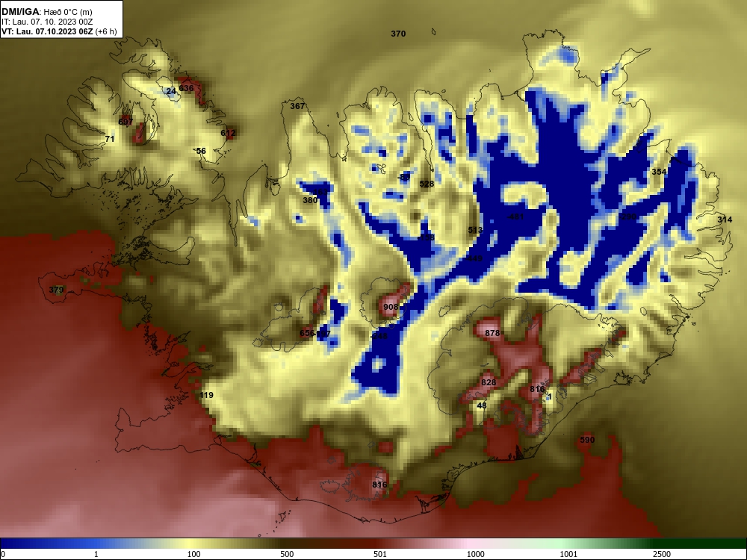Click the 1000 label on the colour scale
Screen dimensions: 747x560
pyautogui.click(x=475, y=554)
